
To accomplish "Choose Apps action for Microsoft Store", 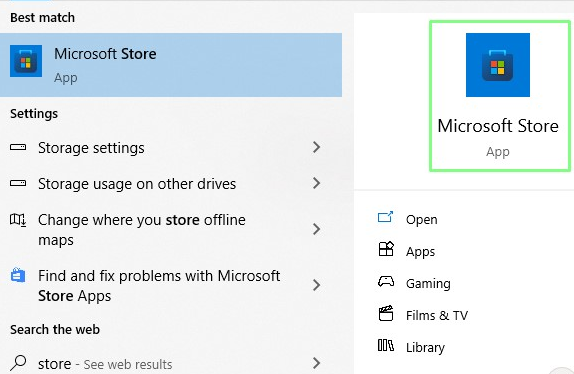I will (420, 252).
